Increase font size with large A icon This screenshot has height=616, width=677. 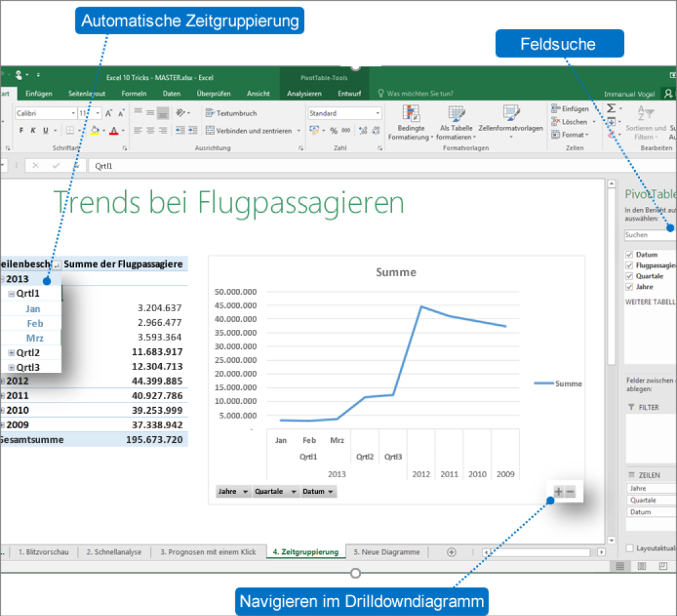109,113
